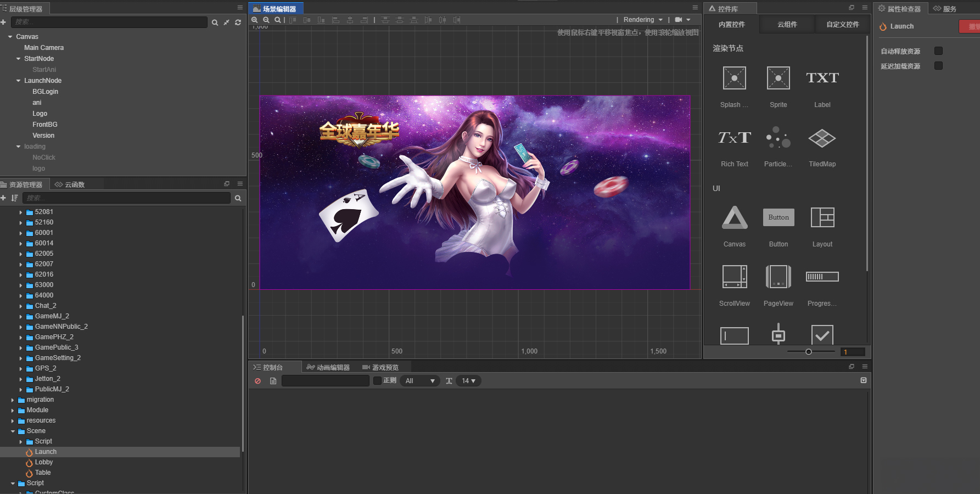
Task: Select the Rich Text control
Action: 735,138
